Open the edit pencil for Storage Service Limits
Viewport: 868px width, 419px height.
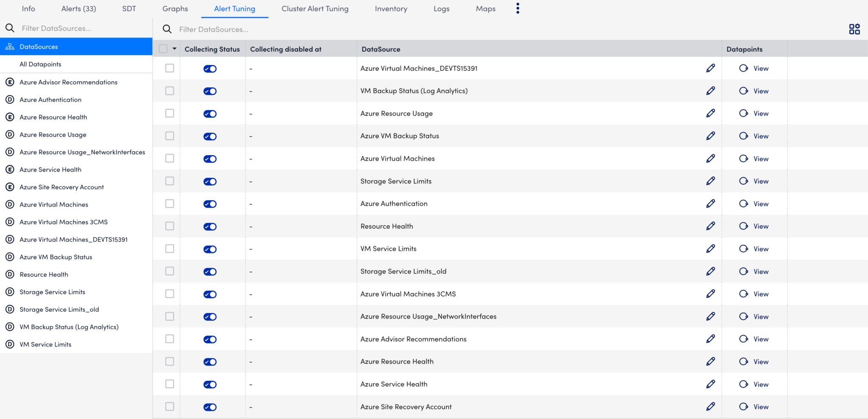click(711, 181)
